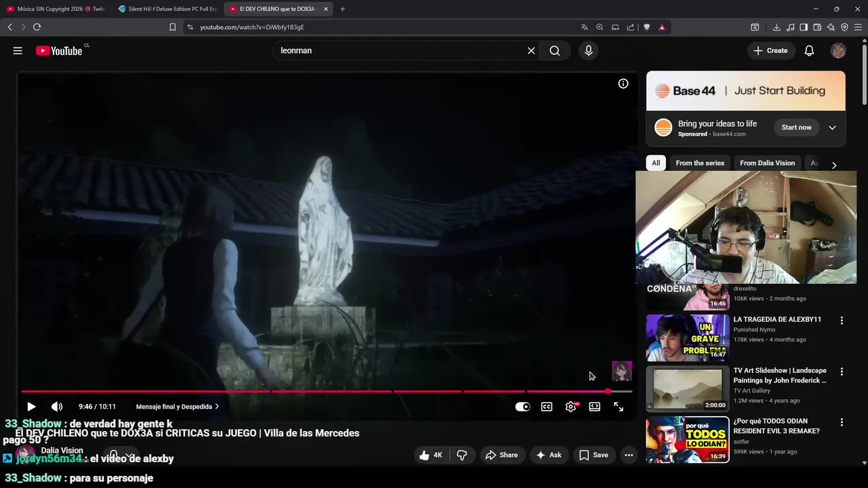The image size is (868, 488).
Task: Open the account avatar menu
Action: click(839, 51)
